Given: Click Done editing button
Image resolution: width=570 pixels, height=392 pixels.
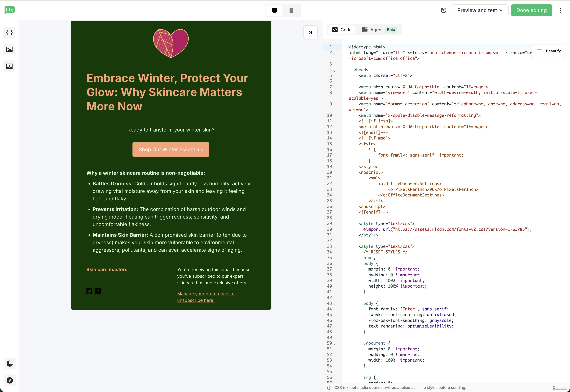Looking at the screenshot, I should (x=531, y=10).
